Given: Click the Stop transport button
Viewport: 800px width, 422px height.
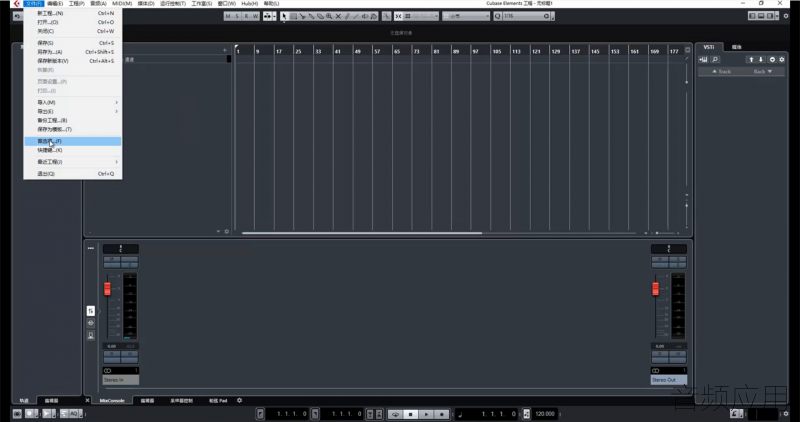Looking at the screenshot, I should coord(411,414).
